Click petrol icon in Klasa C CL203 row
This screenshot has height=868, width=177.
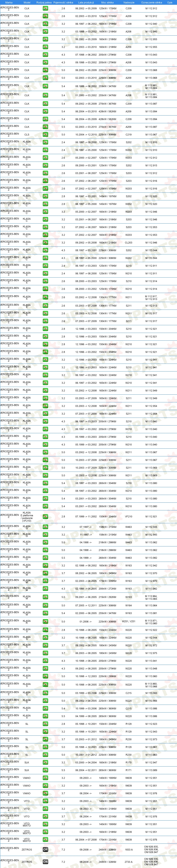click(45, 243)
